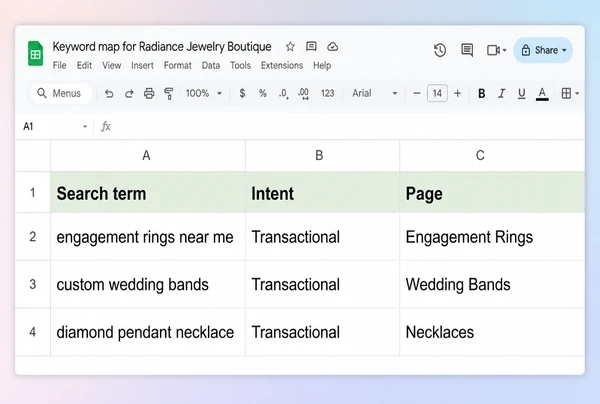Open the text color picker
Screen dimensions: 600x404
(542, 93)
